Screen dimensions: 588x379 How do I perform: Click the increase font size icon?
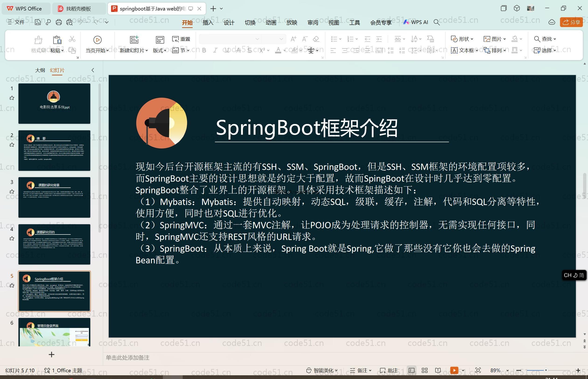(x=293, y=39)
